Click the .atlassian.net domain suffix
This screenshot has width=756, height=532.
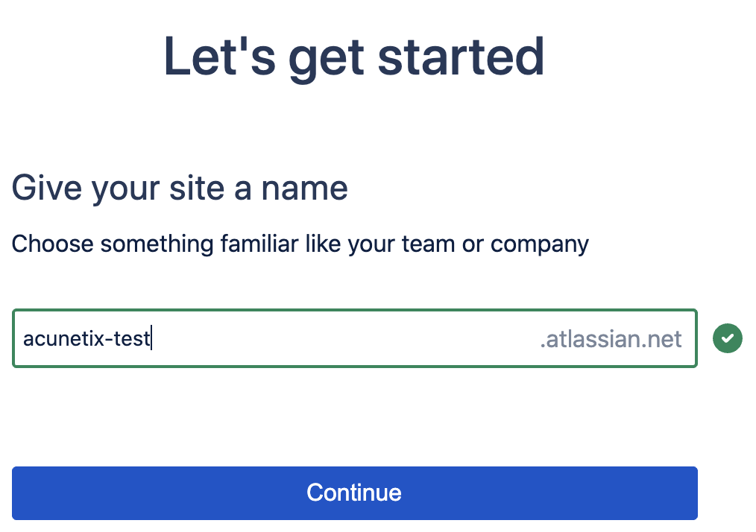point(611,339)
